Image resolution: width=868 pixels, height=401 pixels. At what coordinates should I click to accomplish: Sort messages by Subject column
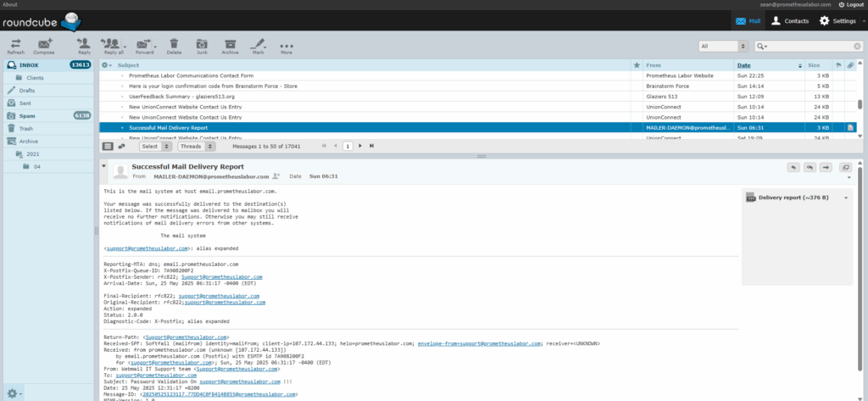129,65
